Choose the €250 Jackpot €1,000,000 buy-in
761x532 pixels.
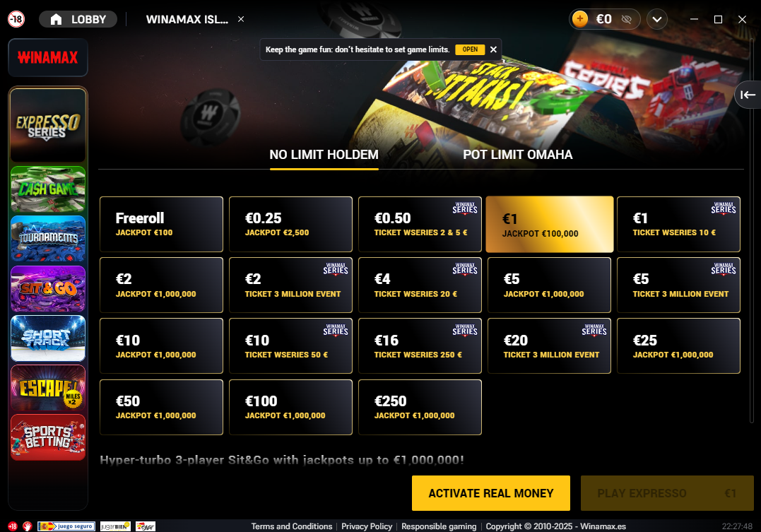tap(420, 407)
